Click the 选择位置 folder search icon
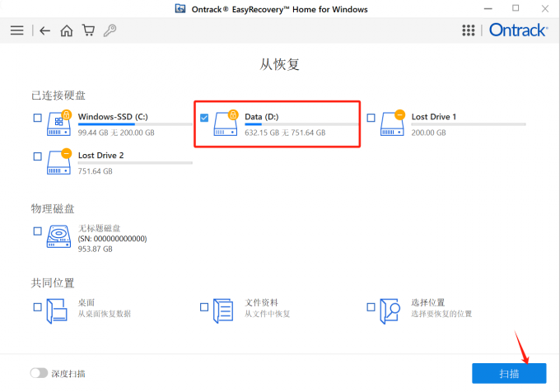 pyautogui.click(x=390, y=311)
